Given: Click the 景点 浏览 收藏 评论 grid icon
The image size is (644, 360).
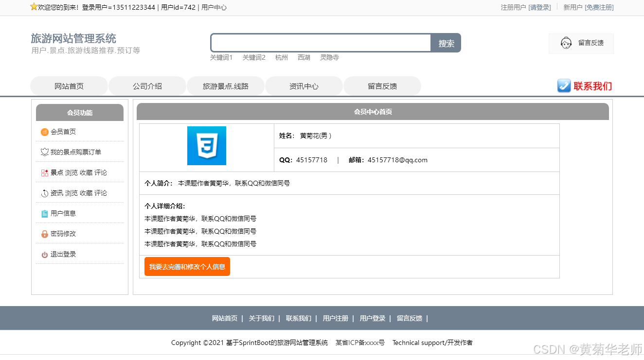Looking at the screenshot, I should pyautogui.click(x=44, y=172).
